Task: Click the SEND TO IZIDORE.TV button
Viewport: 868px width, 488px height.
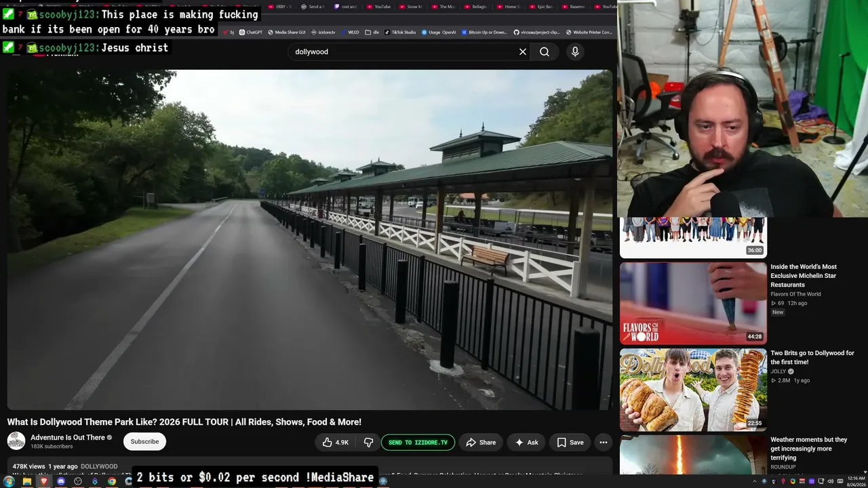Action: point(418,443)
